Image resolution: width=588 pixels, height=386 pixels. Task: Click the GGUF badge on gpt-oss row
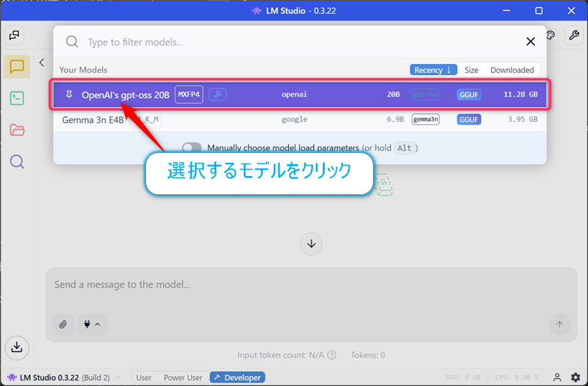tap(469, 95)
